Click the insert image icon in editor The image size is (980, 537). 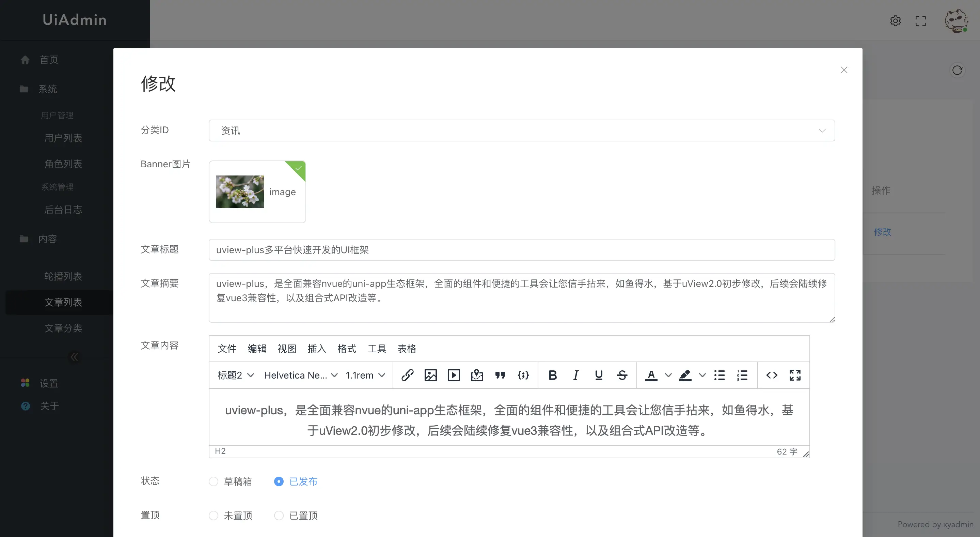(x=430, y=375)
